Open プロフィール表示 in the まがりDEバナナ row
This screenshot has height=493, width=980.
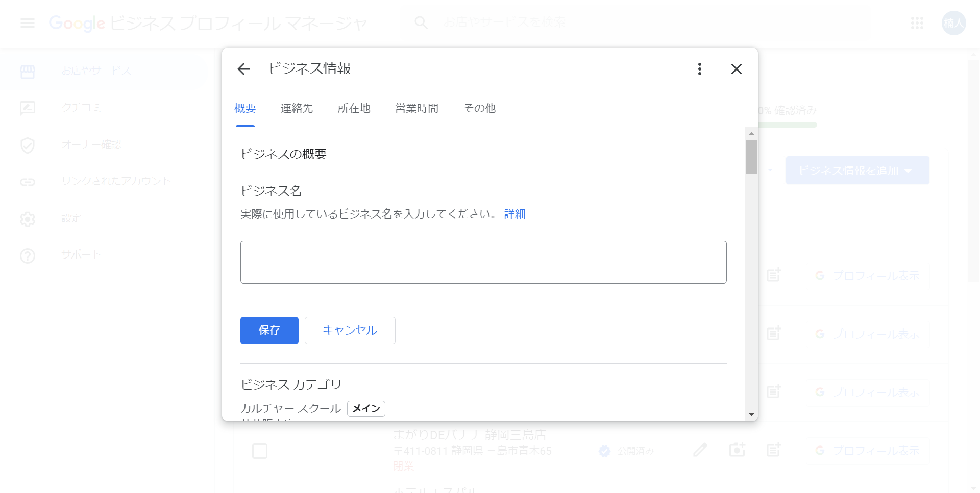click(868, 451)
